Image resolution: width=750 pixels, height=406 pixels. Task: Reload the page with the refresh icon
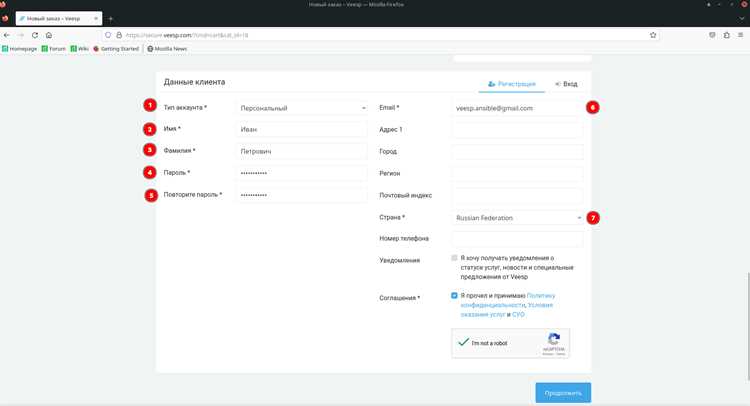pyautogui.click(x=35, y=35)
